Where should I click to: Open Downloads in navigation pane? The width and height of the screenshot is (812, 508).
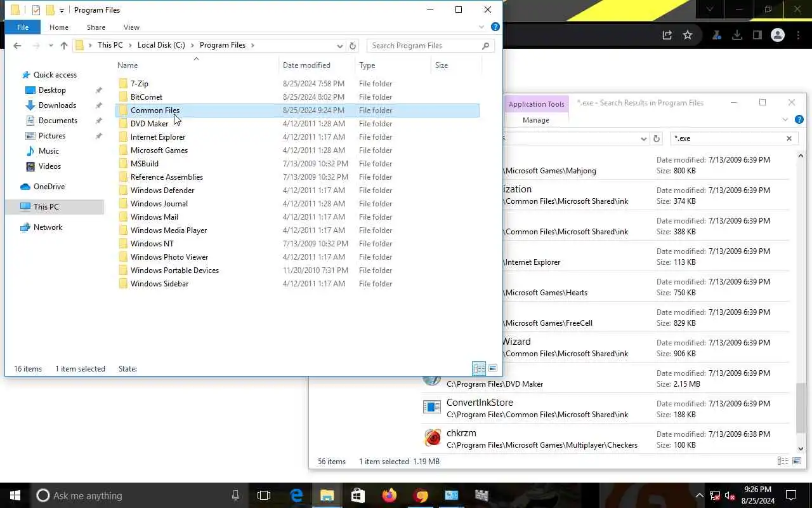click(57, 105)
